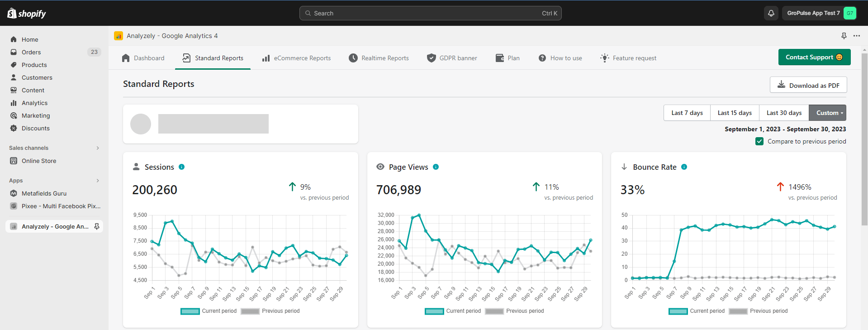This screenshot has height=330, width=868.
Task: Click the Analytics bar chart icon
Action: coord(14,103)
